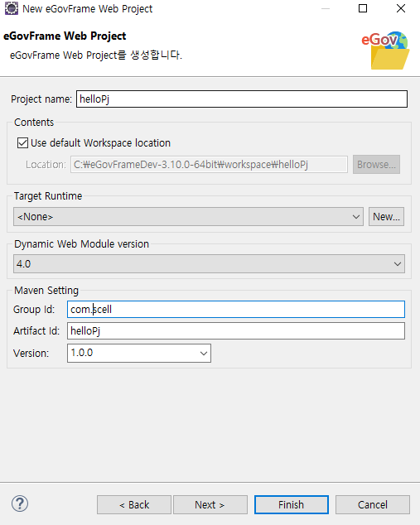Open Dynamic Web Module version dropdown
420x525 pixels.
tap(209, 264)
